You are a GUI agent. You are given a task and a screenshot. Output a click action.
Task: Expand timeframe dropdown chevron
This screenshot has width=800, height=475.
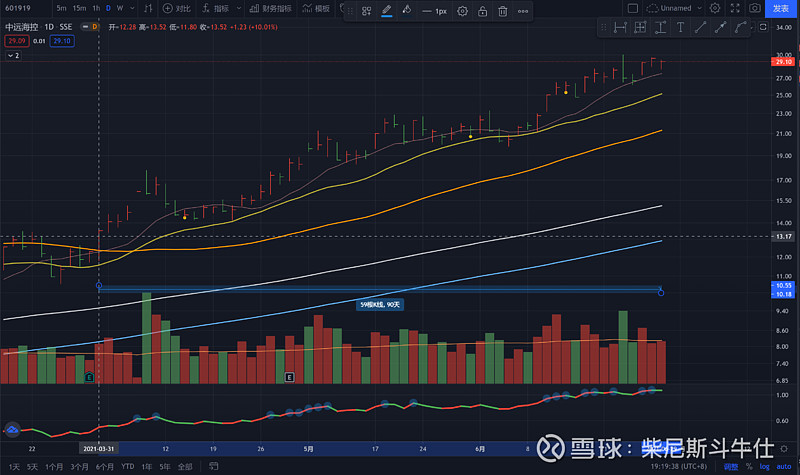[x=132, y=8]
